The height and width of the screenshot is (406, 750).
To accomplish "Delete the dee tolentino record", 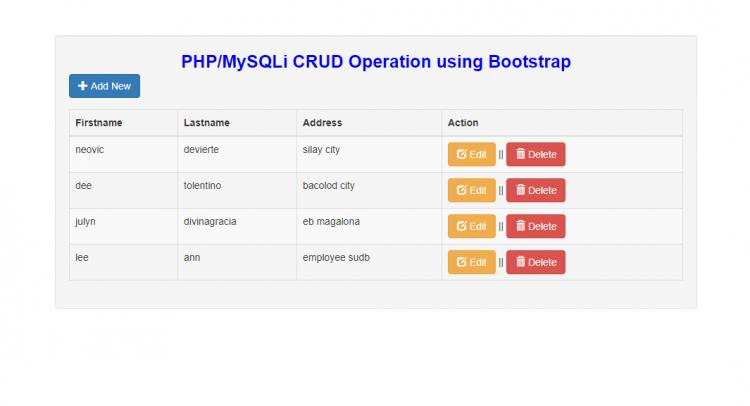I will pos(536,190).
